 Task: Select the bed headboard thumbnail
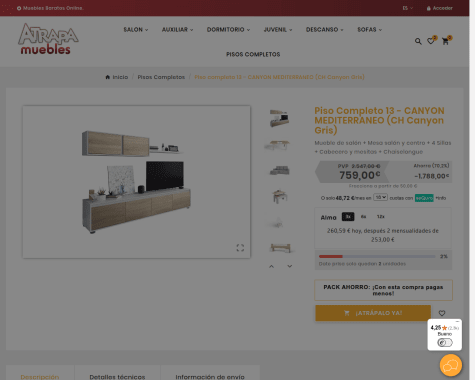(280, 248)
